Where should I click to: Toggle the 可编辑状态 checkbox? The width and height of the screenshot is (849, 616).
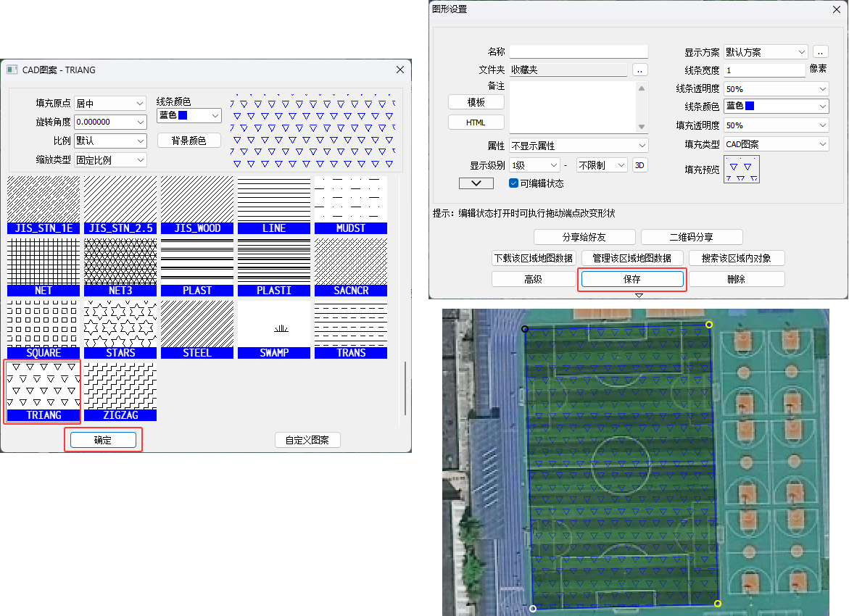(x=514, y=183)
